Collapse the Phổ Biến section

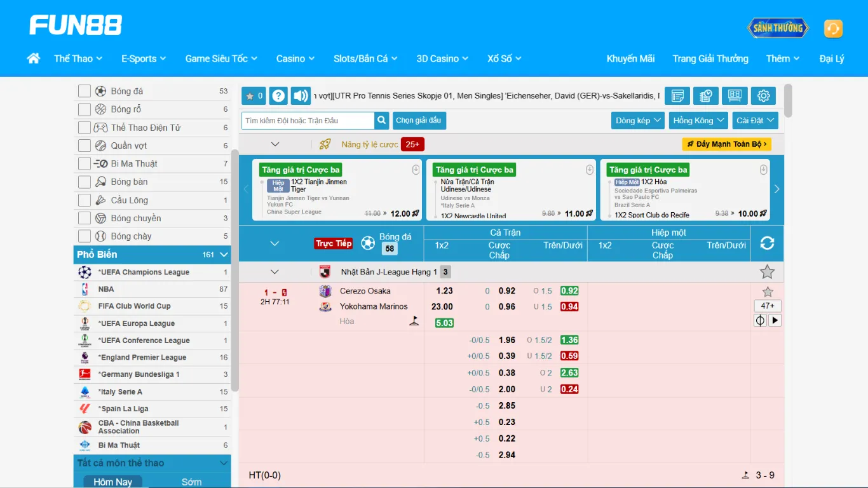tap(224, 254)
